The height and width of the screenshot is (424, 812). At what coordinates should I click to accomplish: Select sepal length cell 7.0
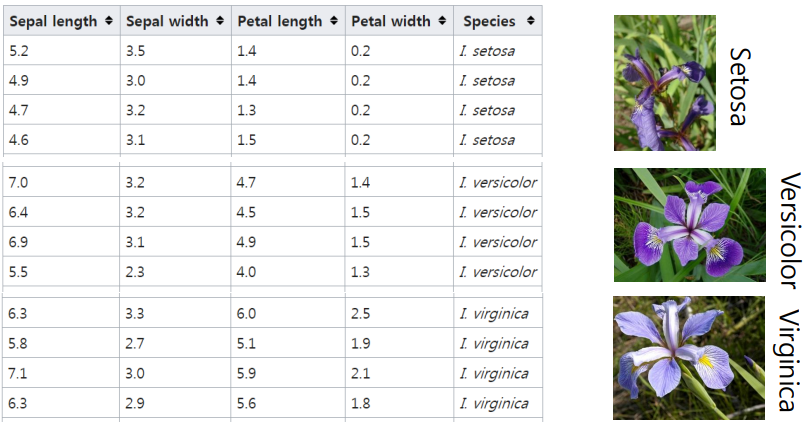point(62,182)
